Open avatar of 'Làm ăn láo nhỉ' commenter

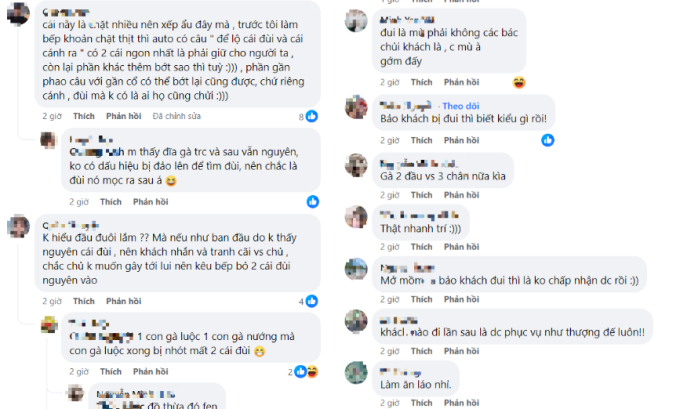356,373
